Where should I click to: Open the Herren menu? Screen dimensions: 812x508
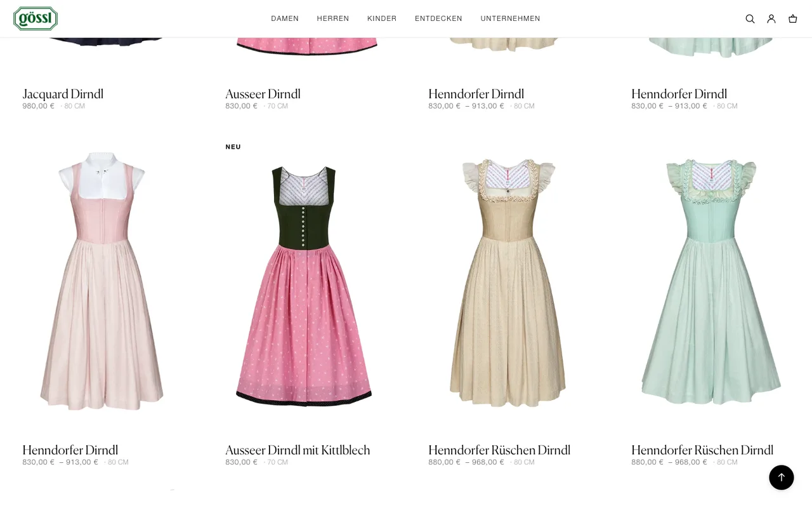333,18
